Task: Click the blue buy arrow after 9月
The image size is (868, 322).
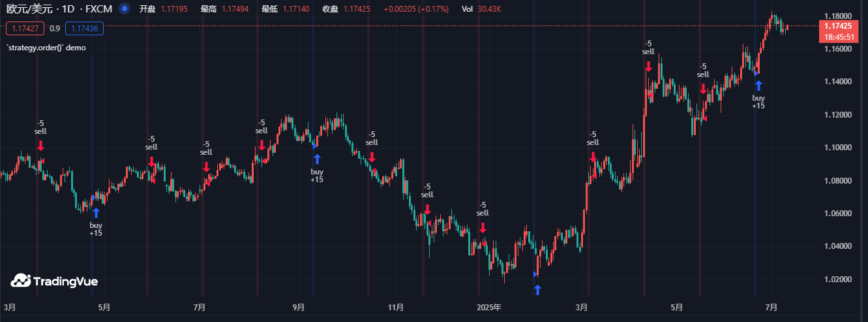Action: [317, 159]
